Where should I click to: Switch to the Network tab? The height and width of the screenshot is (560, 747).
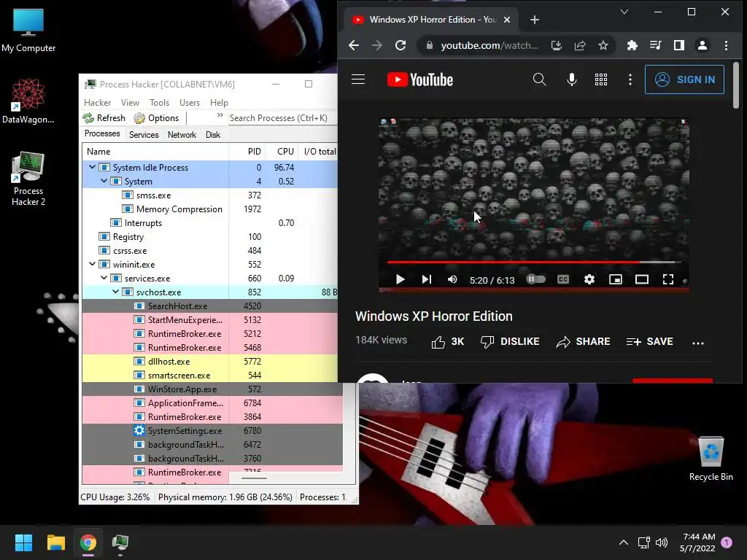(x=182, y=135)
